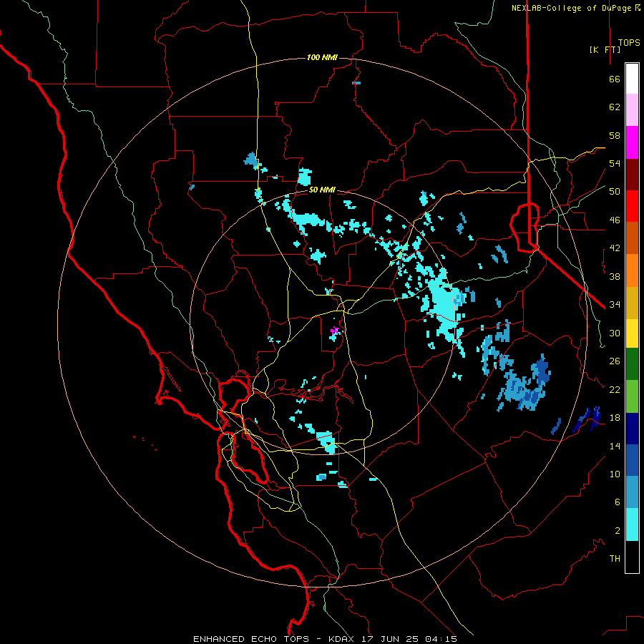Click the black swatch at the legend bottom

pos(632,557)
